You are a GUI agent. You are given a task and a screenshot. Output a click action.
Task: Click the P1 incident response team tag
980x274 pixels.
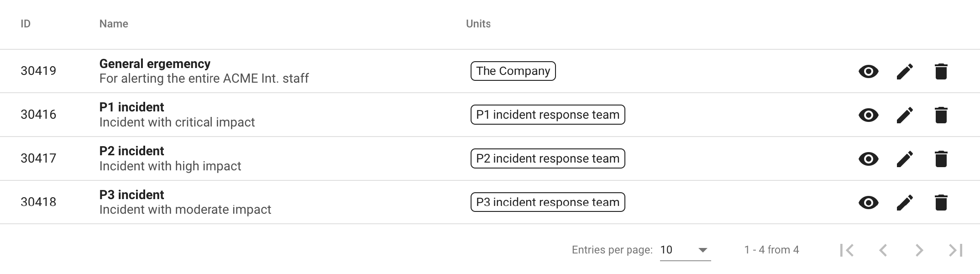pyautogui.click(x=547, y=115)
